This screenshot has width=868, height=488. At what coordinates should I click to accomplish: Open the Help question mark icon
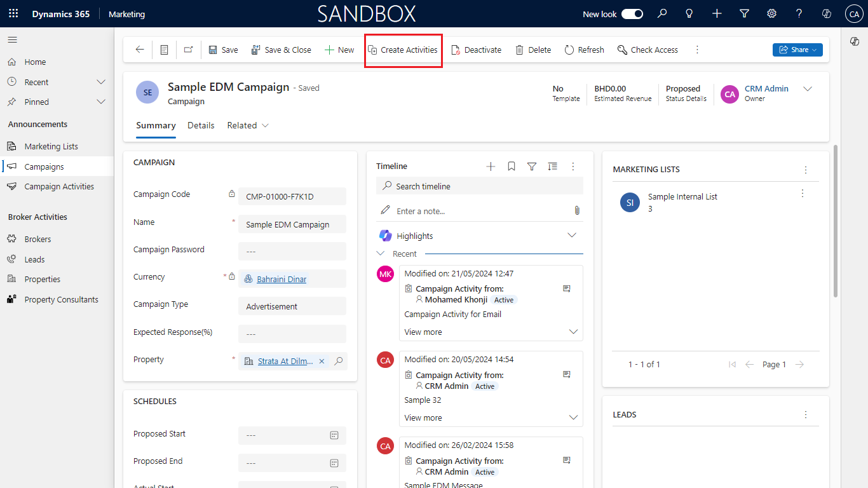click(x=799, y=14)
